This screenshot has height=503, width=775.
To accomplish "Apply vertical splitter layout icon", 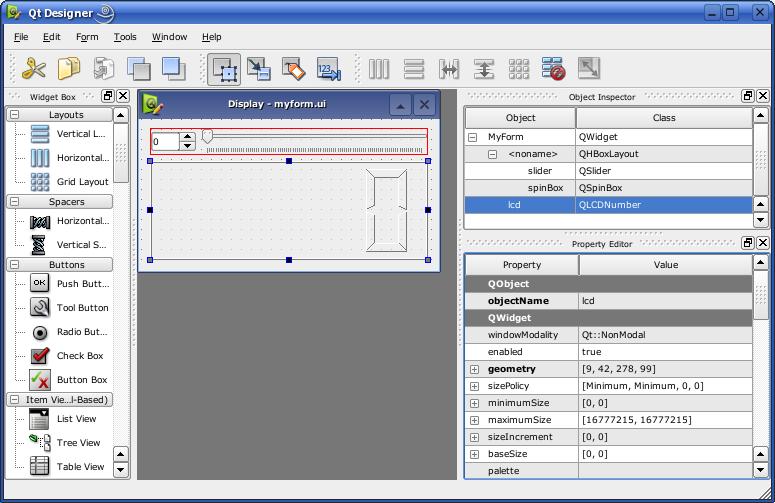I will click(x=484, y=69).
